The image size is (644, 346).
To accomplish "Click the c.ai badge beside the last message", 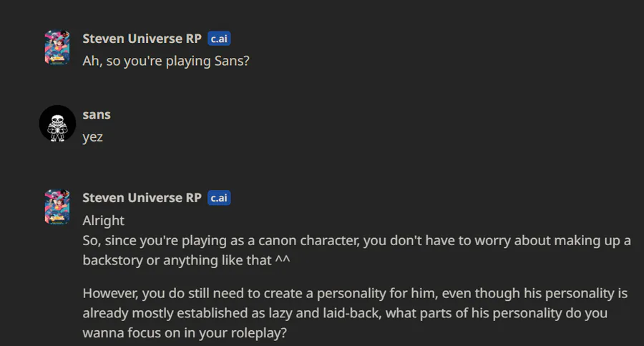I will click(219, 198).
